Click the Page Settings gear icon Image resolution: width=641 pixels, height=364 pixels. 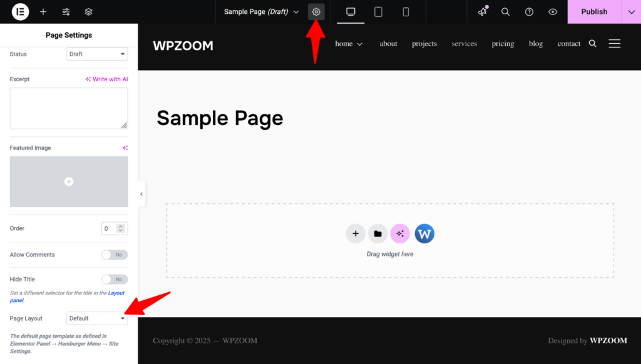tap(316, 12)
